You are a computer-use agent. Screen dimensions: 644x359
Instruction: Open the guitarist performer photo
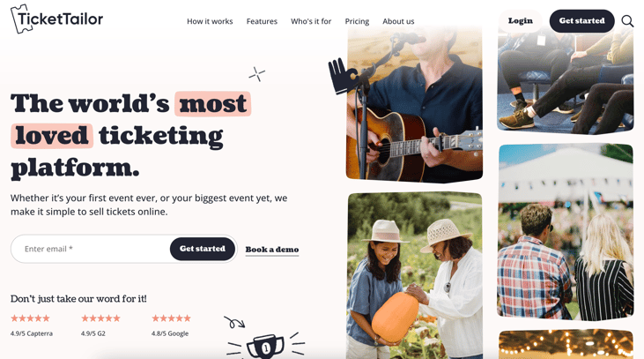point(414,103)
